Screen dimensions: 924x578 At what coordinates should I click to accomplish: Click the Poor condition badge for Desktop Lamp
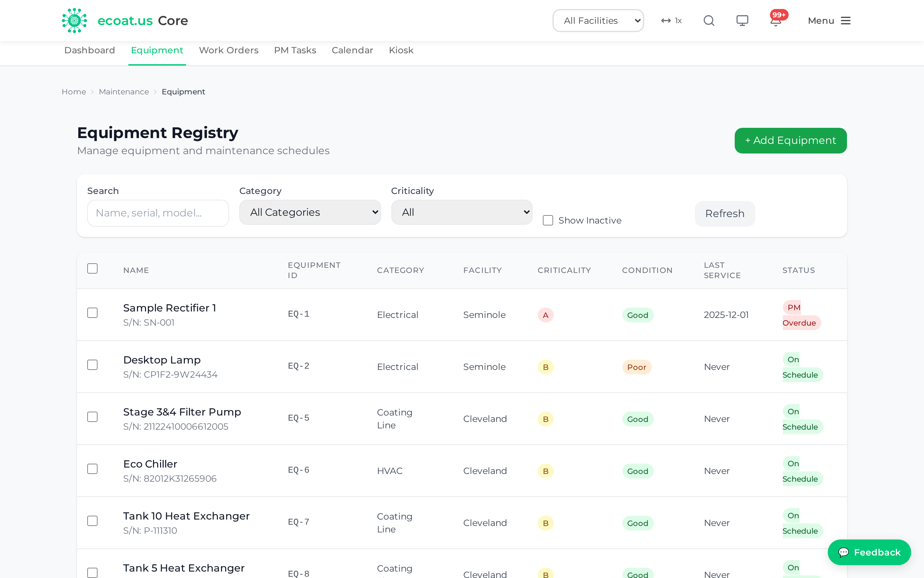pyautogui.click(x=637, y=367)
